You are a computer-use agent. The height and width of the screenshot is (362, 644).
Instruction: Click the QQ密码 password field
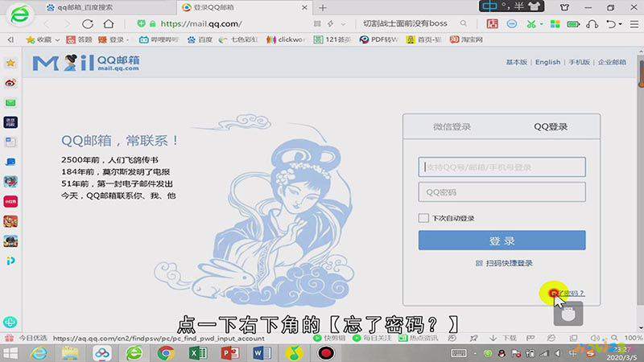502,192
